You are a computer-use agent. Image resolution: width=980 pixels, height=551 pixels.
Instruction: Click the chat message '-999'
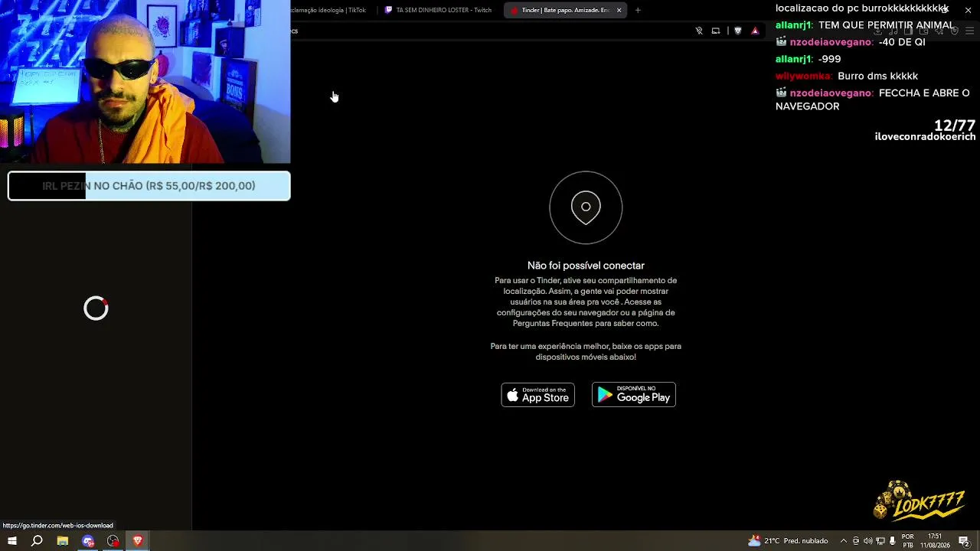[x=829, y=59]
